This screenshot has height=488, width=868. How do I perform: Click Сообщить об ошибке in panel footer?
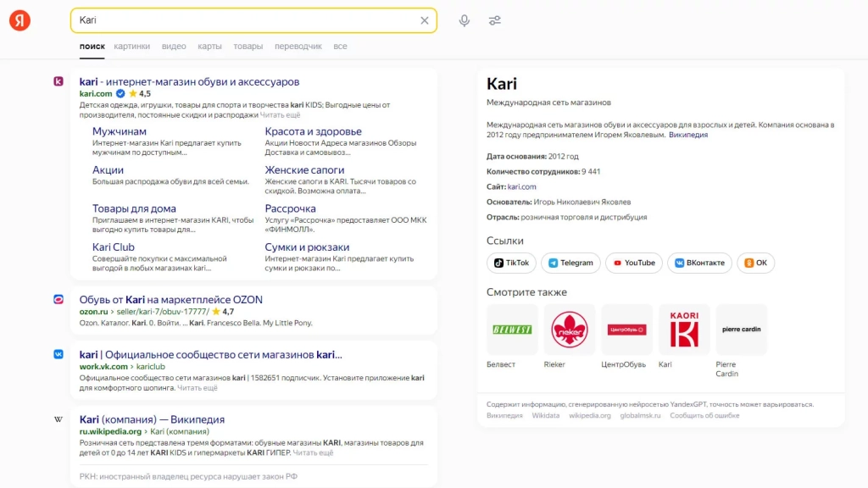coord(704,415)
